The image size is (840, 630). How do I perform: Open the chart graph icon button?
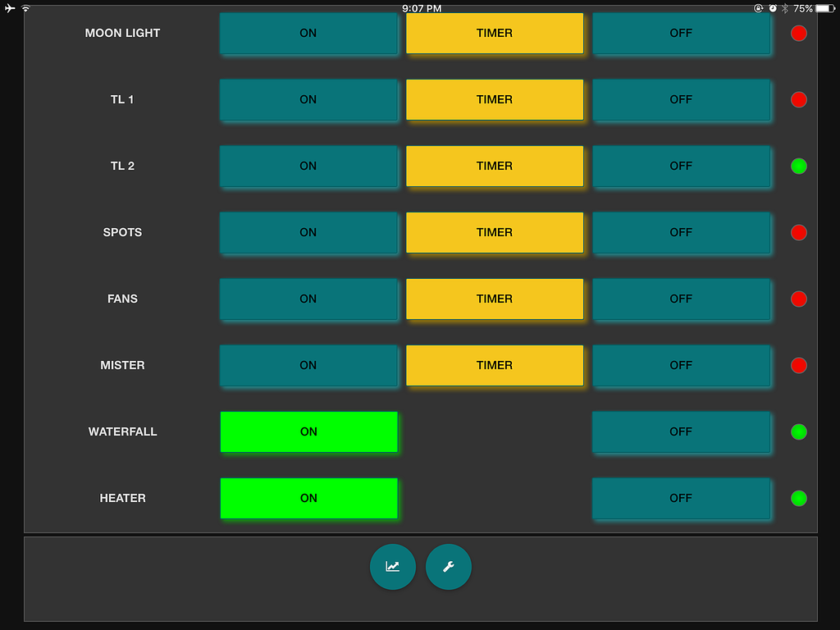pyautogui.click(x=393, y=566)
